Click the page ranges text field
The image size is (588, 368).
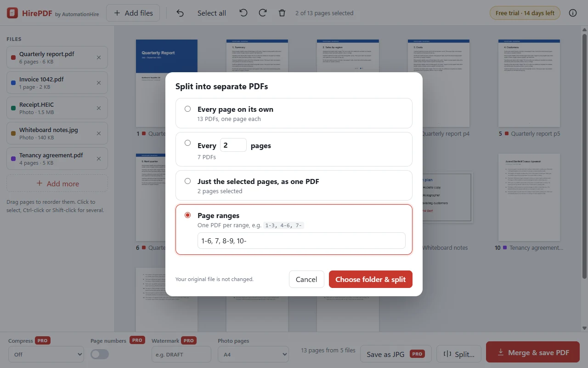pos(301,241)
